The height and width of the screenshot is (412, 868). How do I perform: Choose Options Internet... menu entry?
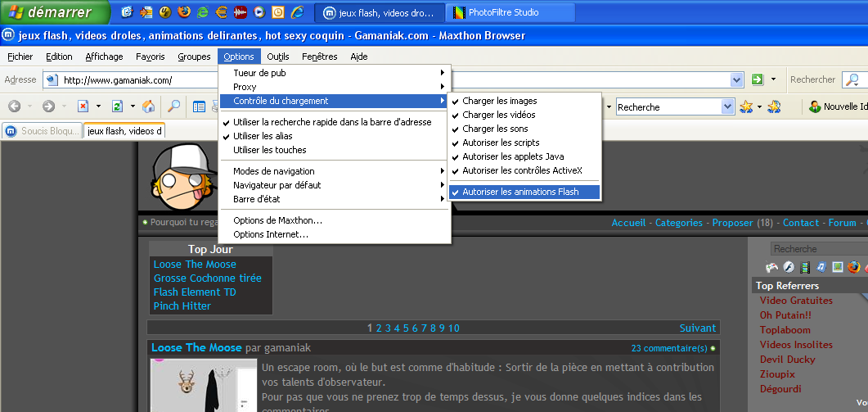click(x=335, y=234)
